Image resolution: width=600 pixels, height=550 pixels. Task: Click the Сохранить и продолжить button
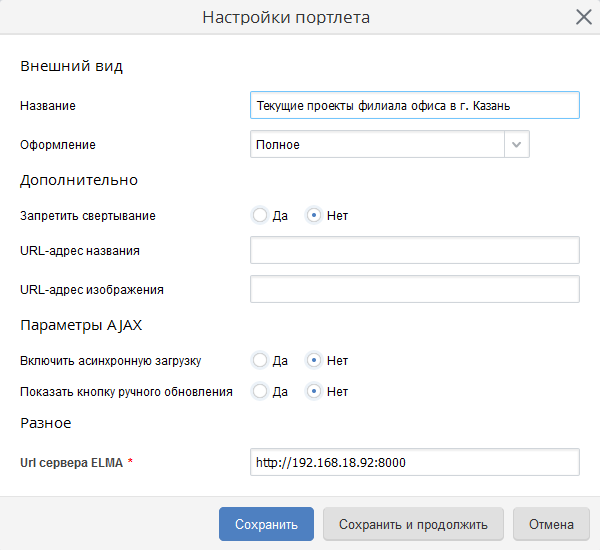tap(413, 524)
